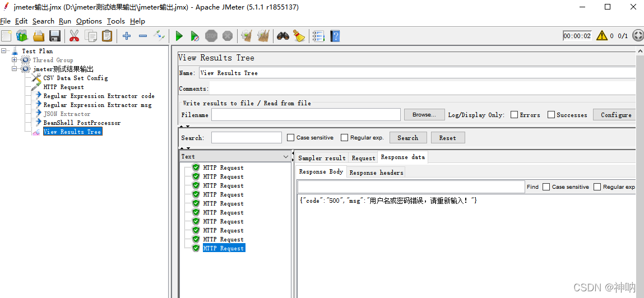
Task: Save the test plan with floppy icon
Action: [x=55, y=36]
